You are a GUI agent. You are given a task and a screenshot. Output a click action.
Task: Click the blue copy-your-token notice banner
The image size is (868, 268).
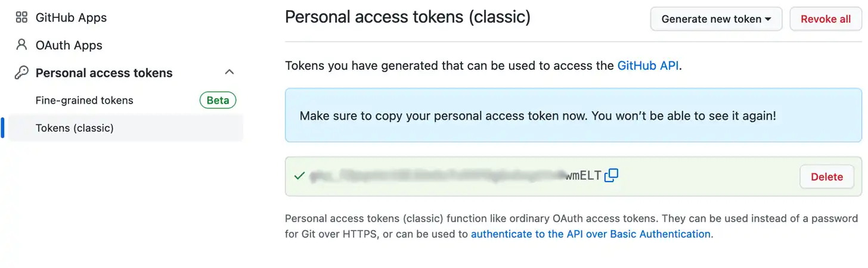pyautogui.click(x=573, y=116)
